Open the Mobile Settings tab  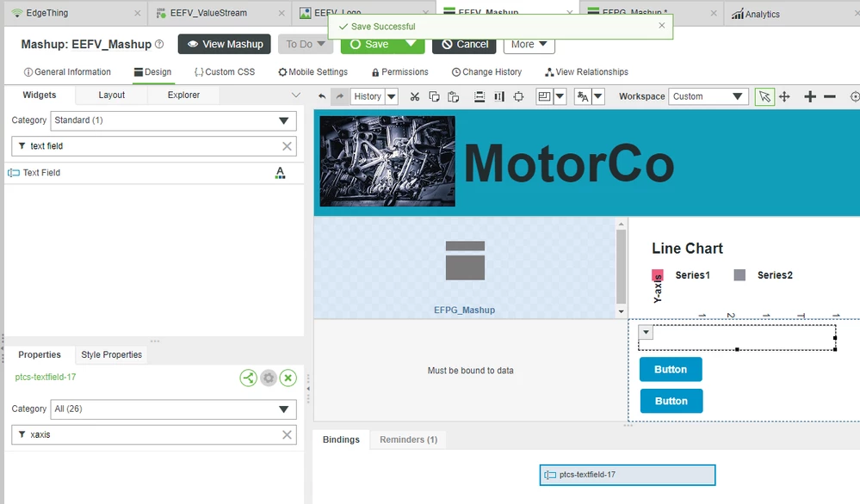(x=312, y=71)
